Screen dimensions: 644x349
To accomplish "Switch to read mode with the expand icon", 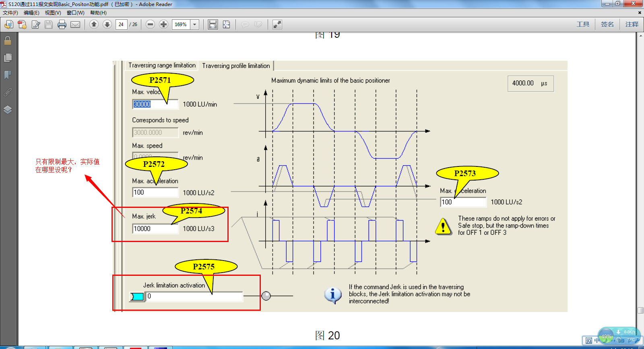I will coord(277,25).
